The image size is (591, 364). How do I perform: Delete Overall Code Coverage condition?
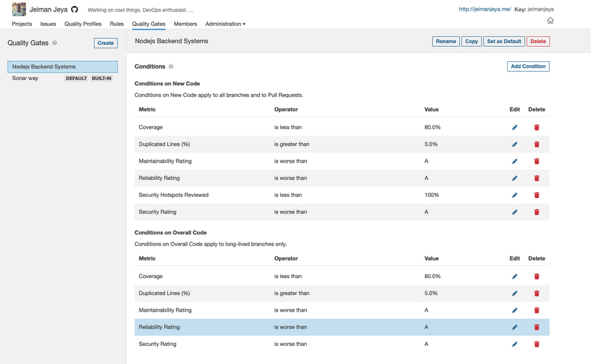click(537, 277)
